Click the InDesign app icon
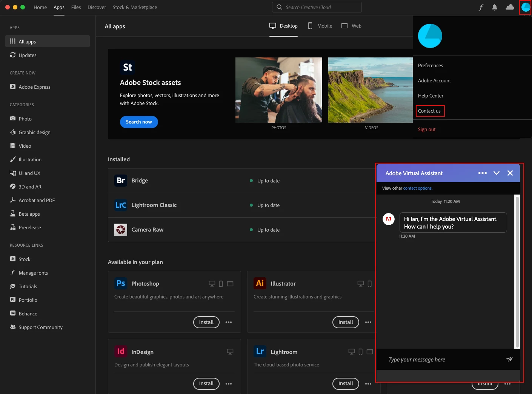532x394 pixels. pos(121,352)
